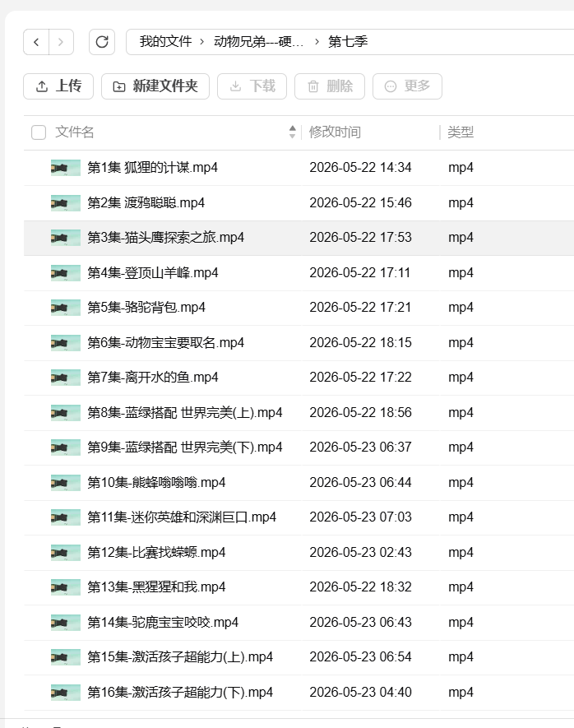Click the 删除 delete button
This screenshot has width=574, height=728.
pyautogui.click(x=330, y=86)
